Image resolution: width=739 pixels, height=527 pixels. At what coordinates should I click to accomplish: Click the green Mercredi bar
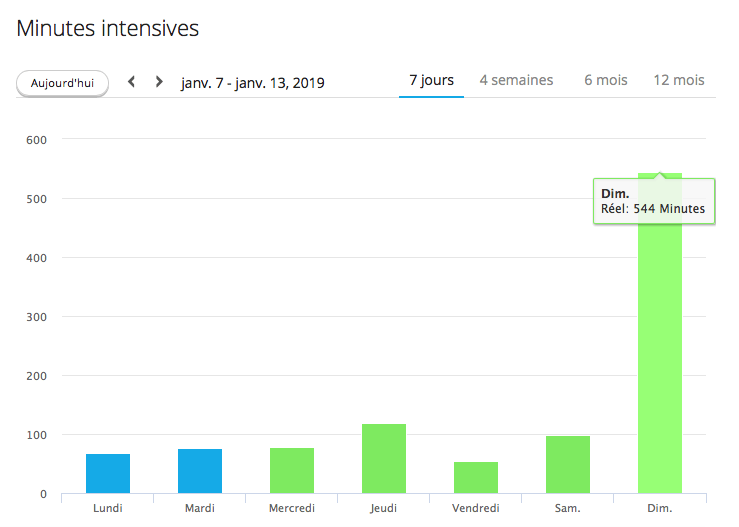click(x=292, y=471)
